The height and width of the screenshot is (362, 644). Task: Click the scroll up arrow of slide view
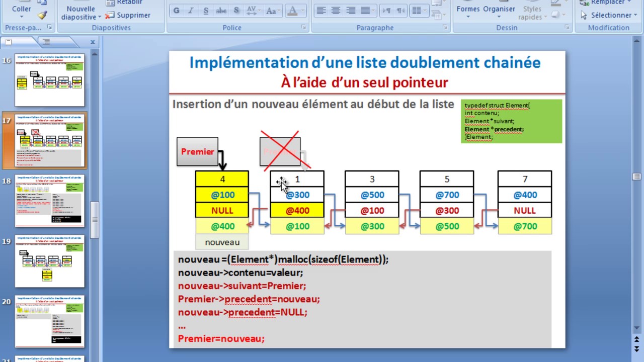(x=636, y=40)
